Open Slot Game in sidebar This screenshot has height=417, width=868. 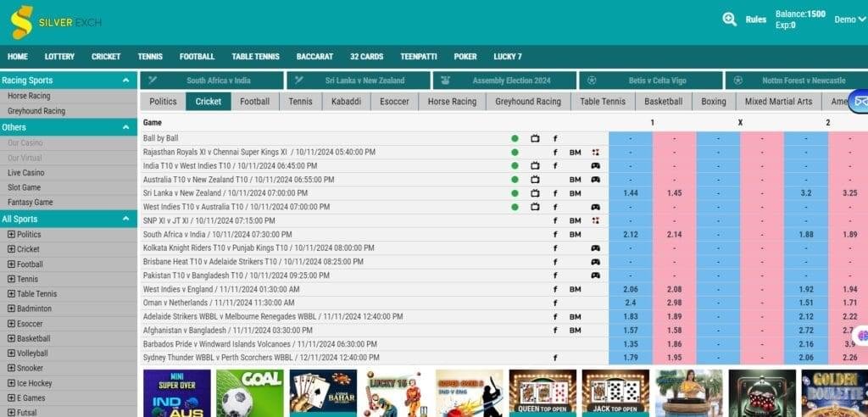[24, 187]
